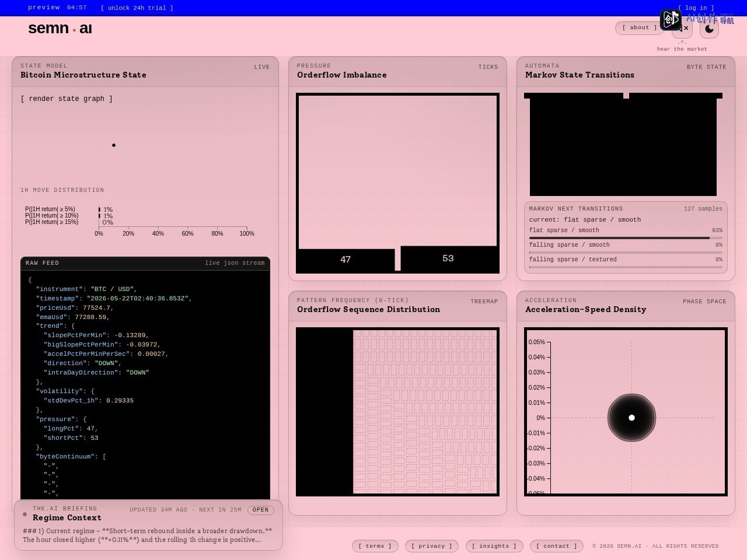Click the briefing status dot indicator
The image size is (747, 560).
coord(25,514)
